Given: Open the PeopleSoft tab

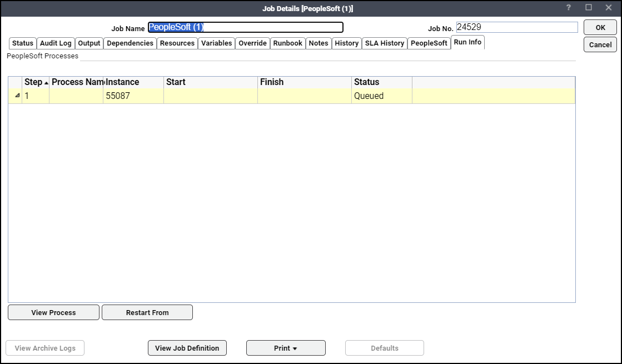Looking at the screenshot, I should (429, 43).
